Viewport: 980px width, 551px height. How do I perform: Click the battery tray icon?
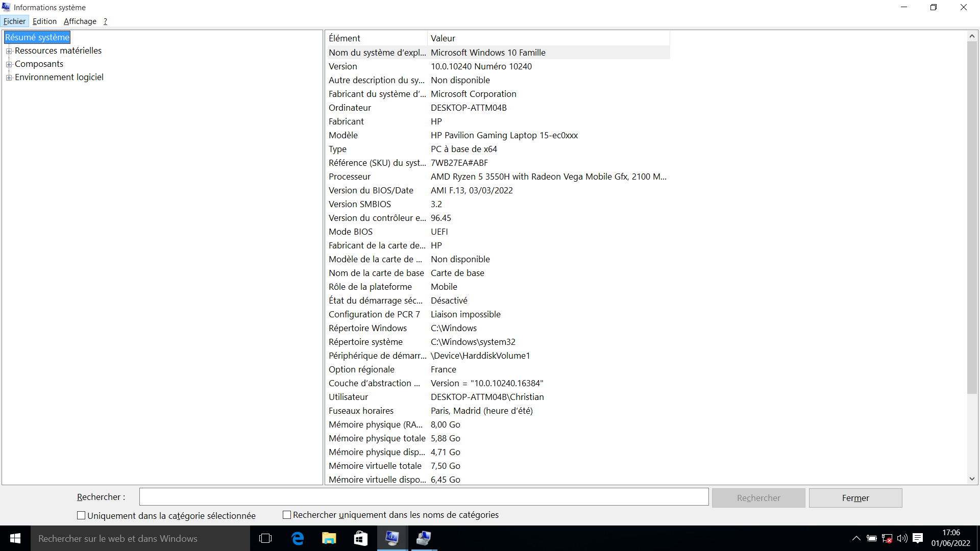[x=872, y=538]
